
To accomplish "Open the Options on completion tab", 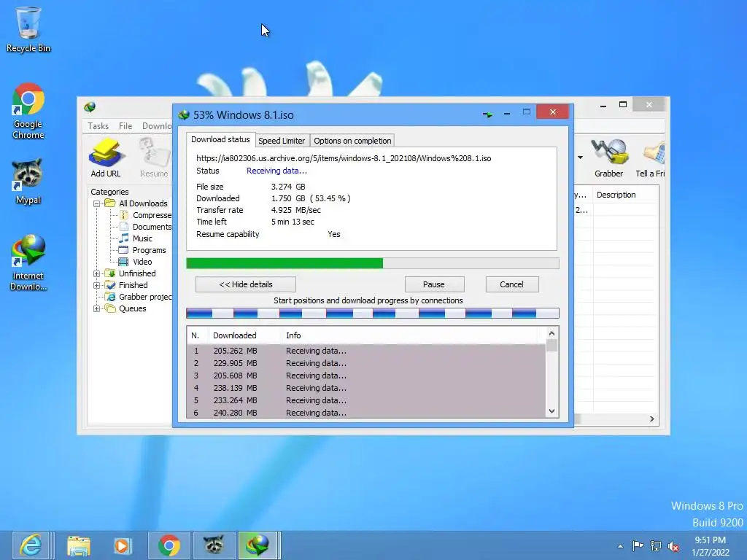I will tap(352, 141).
